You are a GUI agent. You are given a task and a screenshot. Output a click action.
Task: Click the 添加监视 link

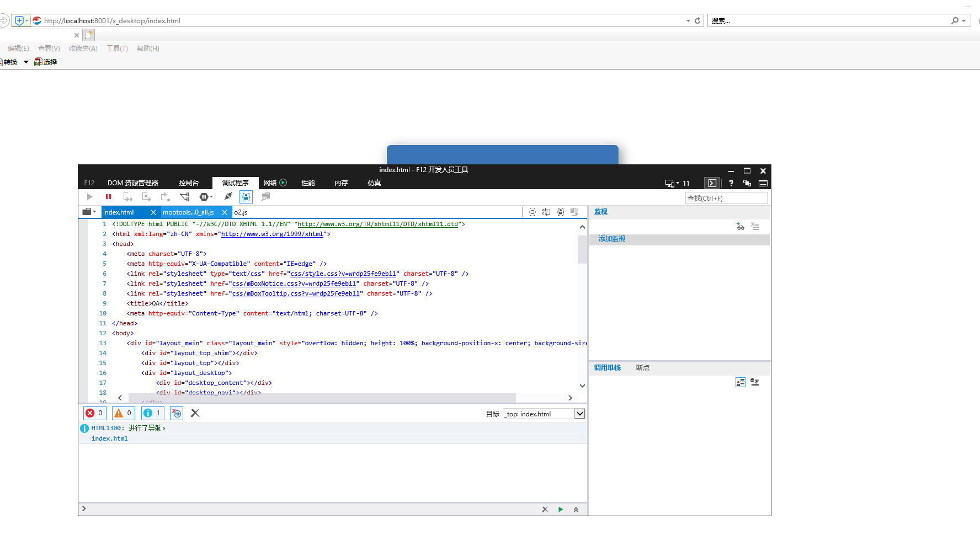coord(611,239)
